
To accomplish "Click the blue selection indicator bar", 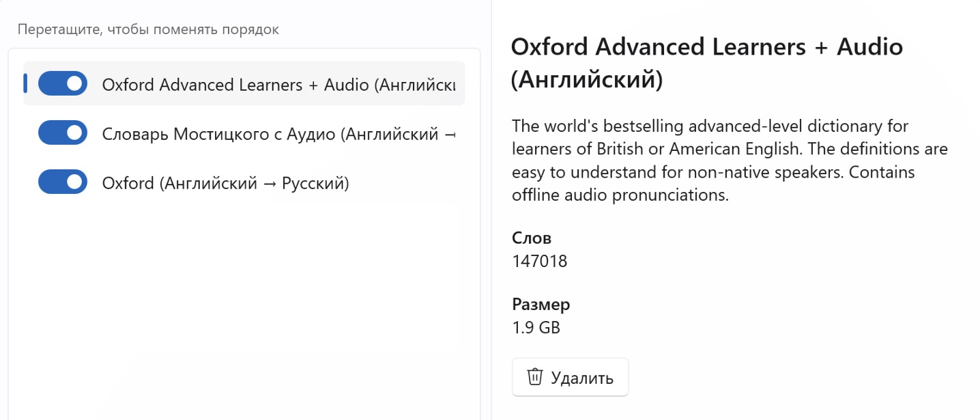I will (25, 83).
